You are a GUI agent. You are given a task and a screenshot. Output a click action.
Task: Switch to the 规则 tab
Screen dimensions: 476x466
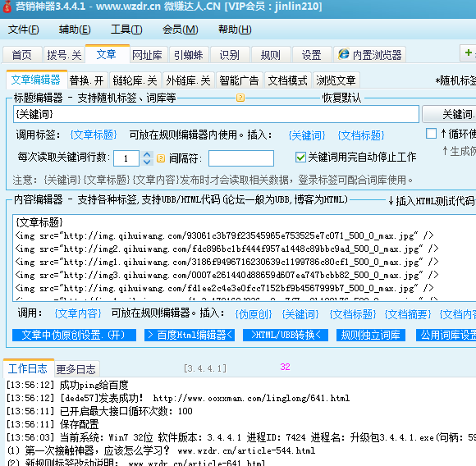click(271, 55)
